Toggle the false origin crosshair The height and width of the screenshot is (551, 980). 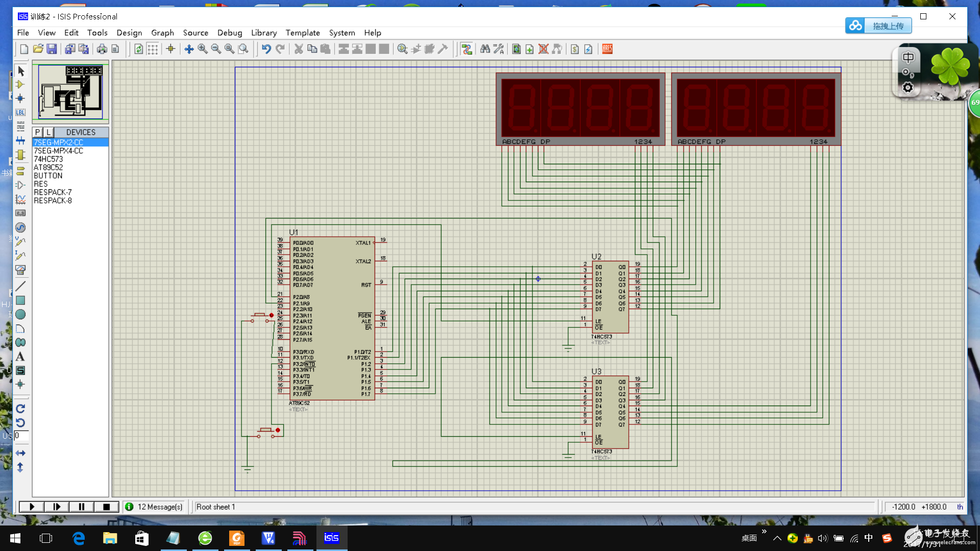tap(170, 49)
